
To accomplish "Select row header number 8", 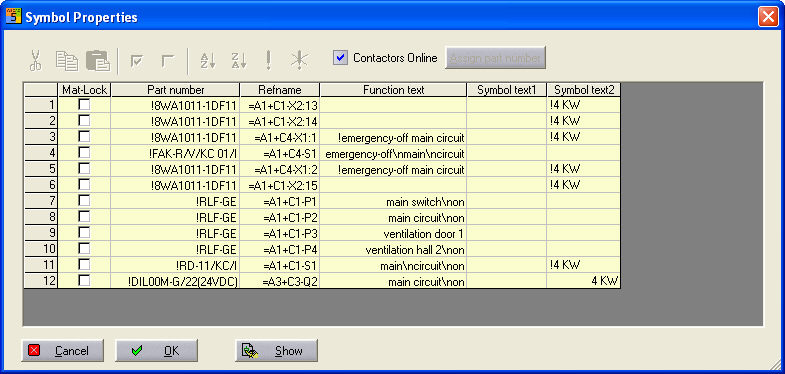I will 41,217.
